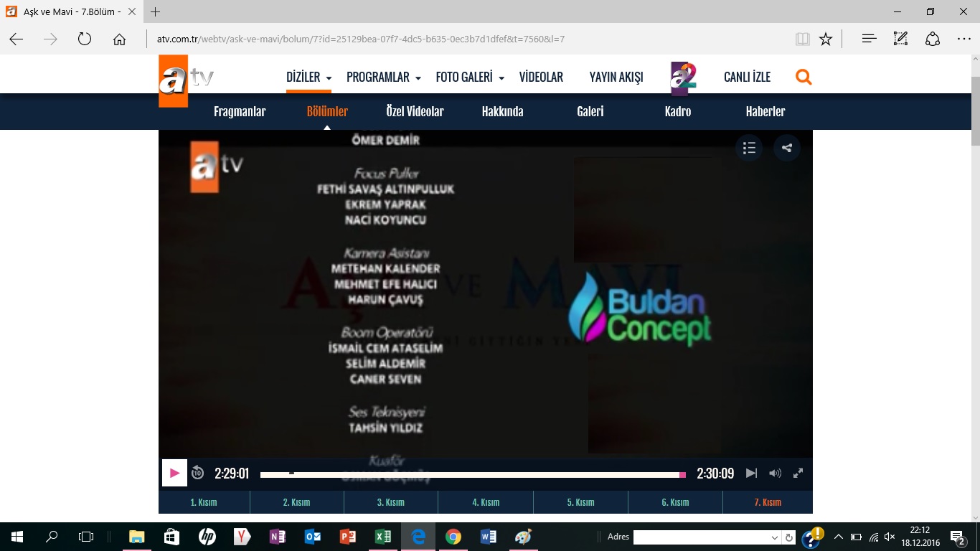This screenshot has width=980, height=551.
Task: Rewind ten seconds button
Action: pos(198,473)
